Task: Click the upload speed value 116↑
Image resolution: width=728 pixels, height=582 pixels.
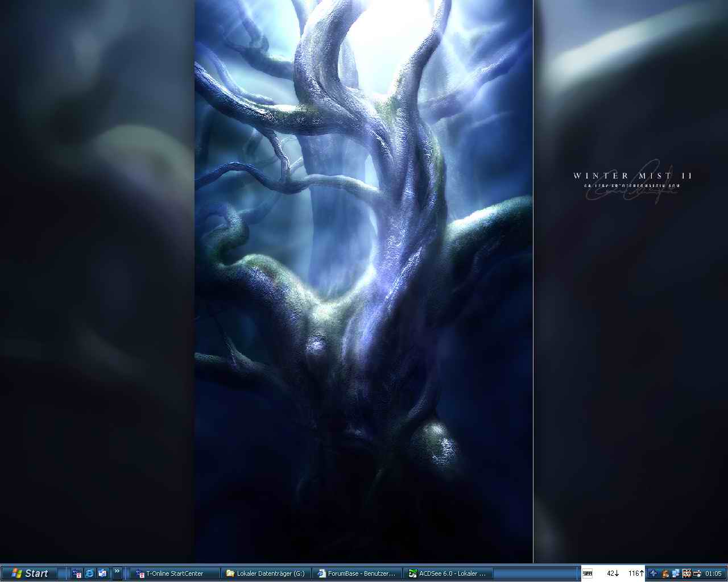Action: 636,573
